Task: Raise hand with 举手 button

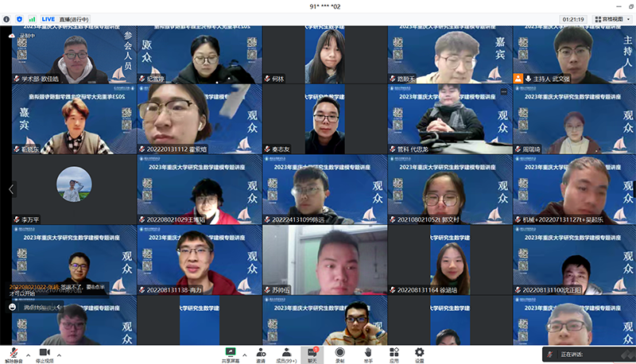Action: click(x=368, y=355)
